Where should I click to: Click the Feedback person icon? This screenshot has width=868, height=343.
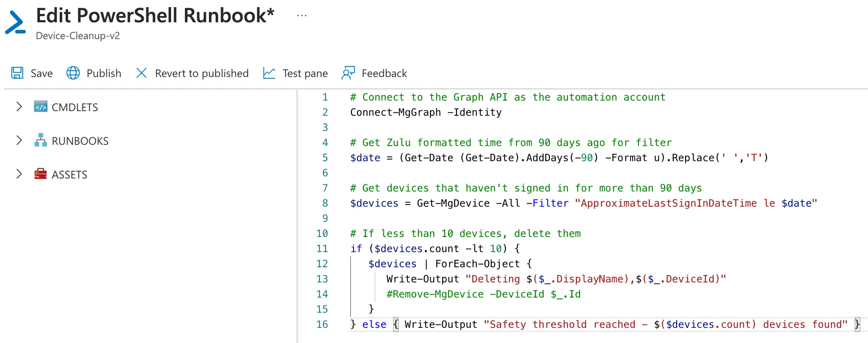(x=348, y=73)
